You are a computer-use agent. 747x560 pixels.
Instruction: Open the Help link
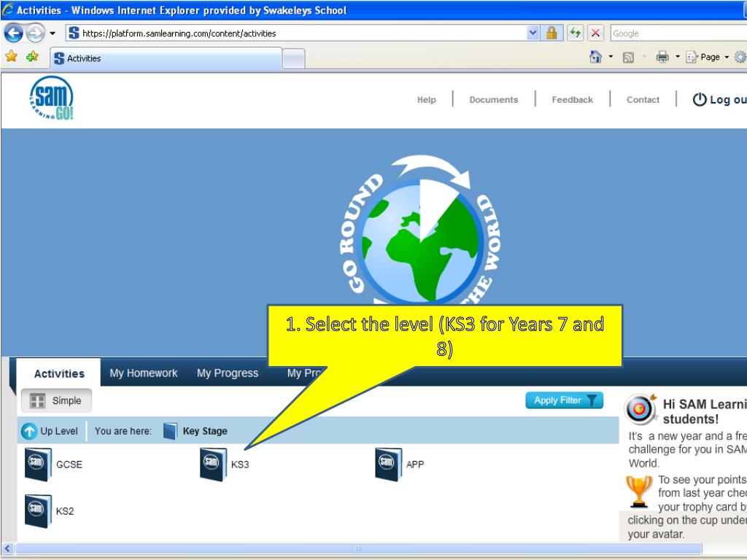click(426, 99)
